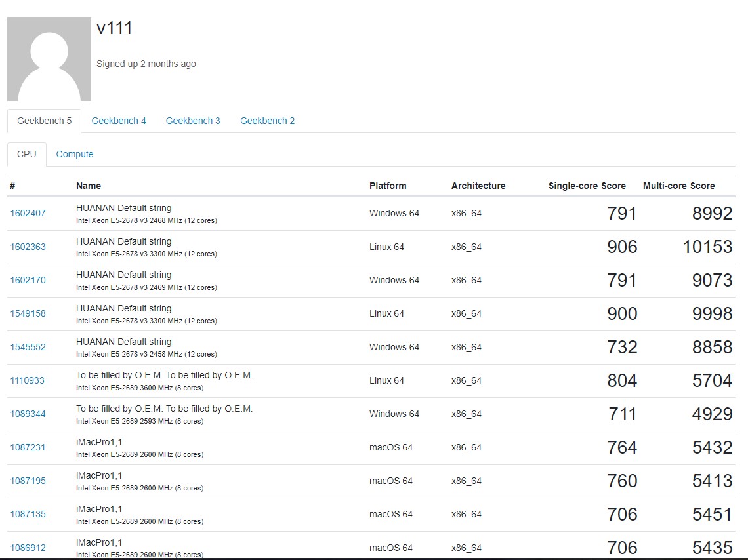Select the CPU sub-tab
Screen dimensions: 748x560
(27, 154)
